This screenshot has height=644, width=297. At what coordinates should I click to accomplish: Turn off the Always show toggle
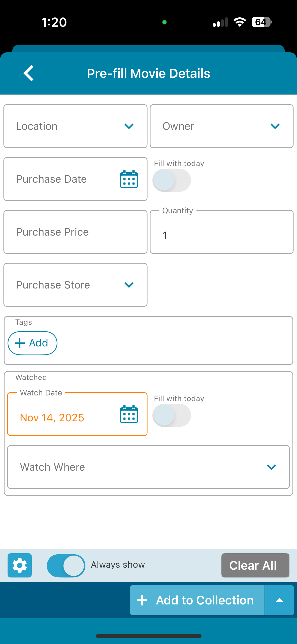coord(66,566)
